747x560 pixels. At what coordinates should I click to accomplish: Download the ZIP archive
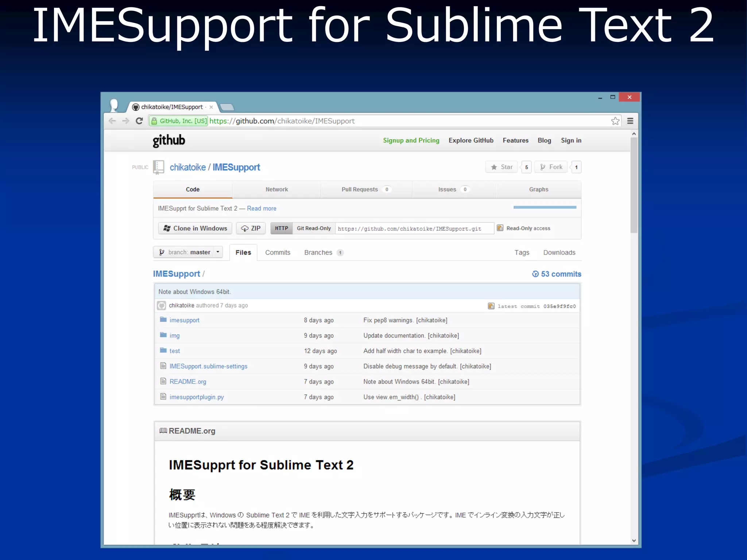click(x=251, y=228)
